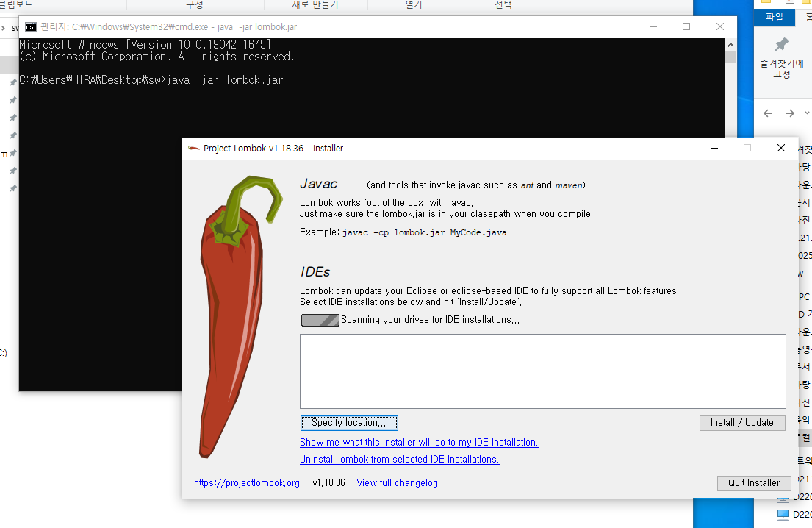Click the 'IDEs' heading in the installer

pyautogui.click(x=315, y=272)
